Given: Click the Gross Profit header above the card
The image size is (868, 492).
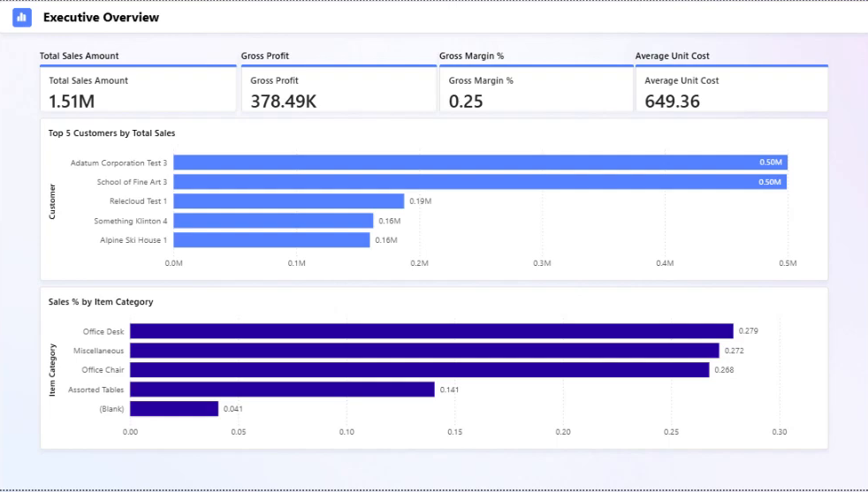Looking at the screenshot, I should coord(265,56).
